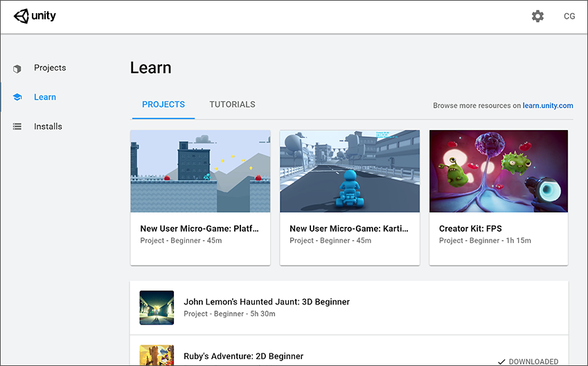
Task: Open the Karting Micro-Game thumbnail
Action: click(x=350, y=171)
